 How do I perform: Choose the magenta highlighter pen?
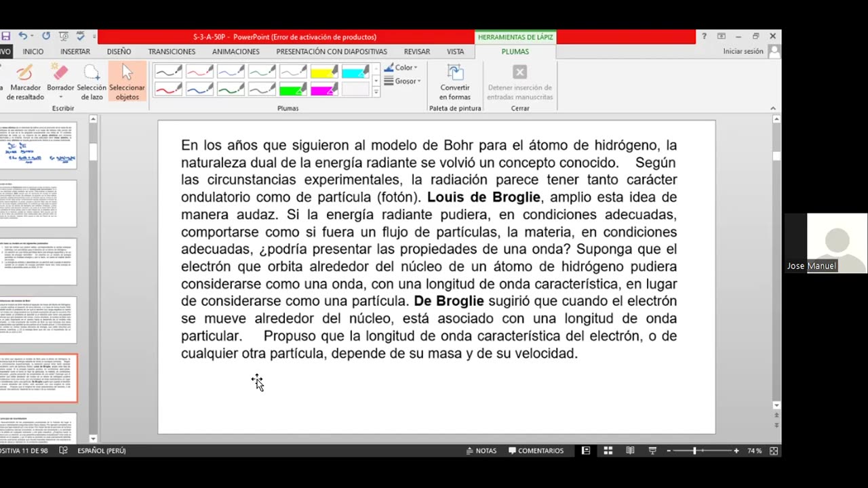coord(324,89)
